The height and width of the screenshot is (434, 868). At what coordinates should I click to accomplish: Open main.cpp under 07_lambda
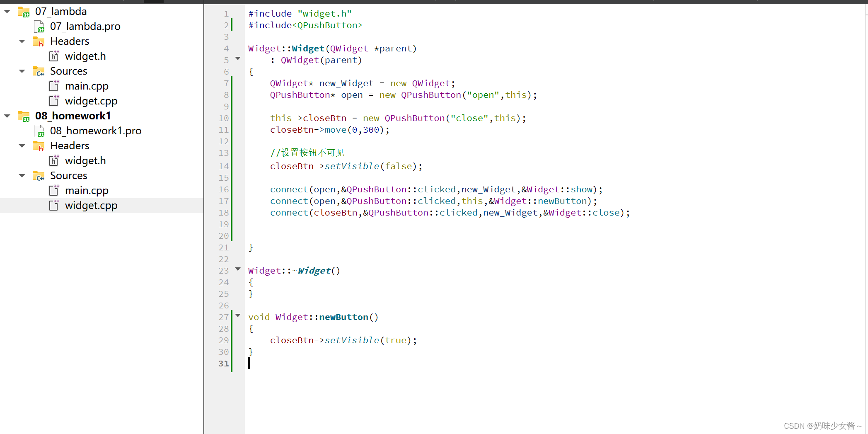coord(87,86)
